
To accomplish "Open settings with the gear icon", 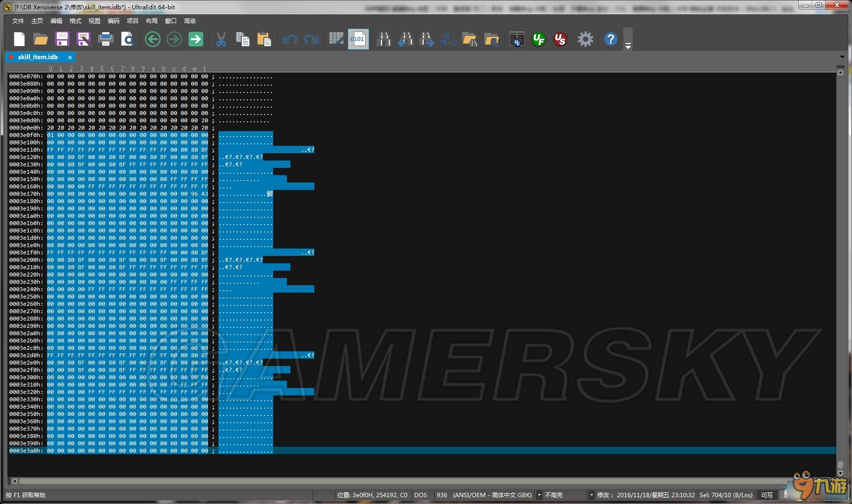I will click(585, 39).
